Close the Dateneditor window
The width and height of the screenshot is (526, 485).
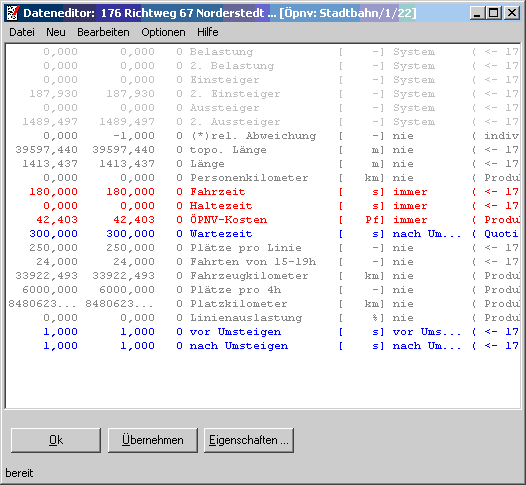[512, 13]
